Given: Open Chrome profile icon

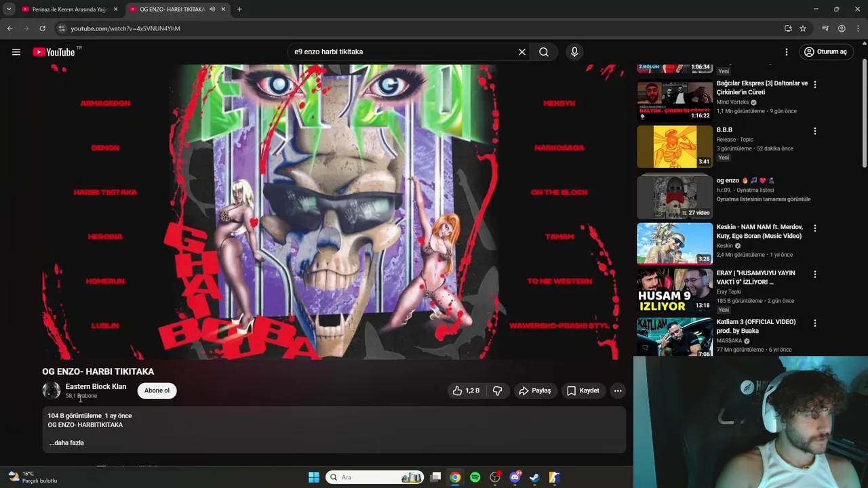Looking at the screenshot, I should [x=842, y=28].
